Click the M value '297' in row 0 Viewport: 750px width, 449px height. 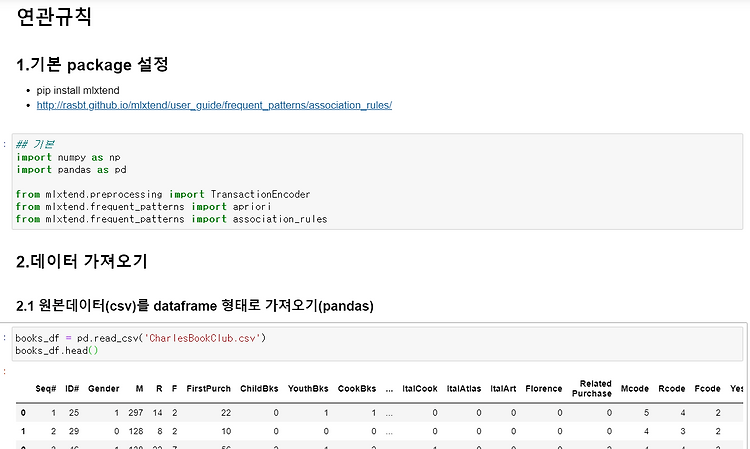point(136,413)
